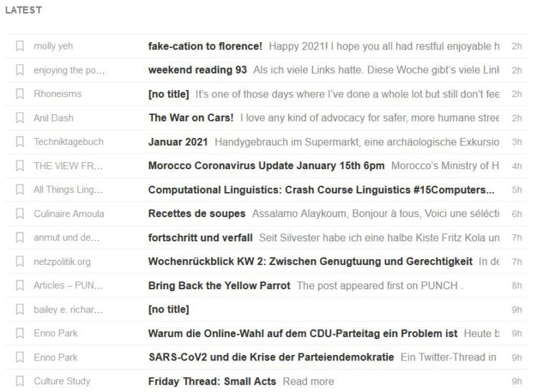Mark the SARS-CoV2 Enno Park article saved

pyautogui.click(x=20, y=357)
